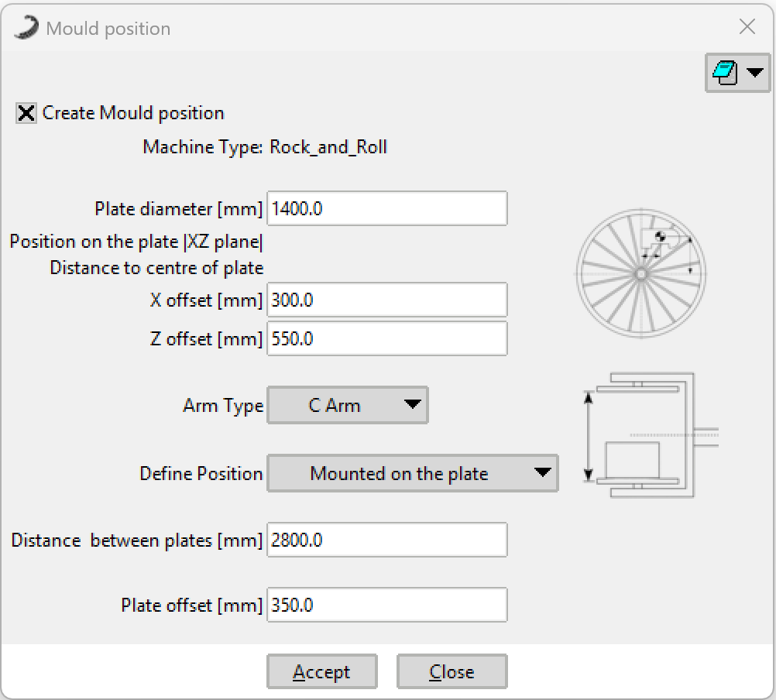The height and width of the screenshot is (700, 776).
Task: Expand the arrow beside the help icon
Action: [x=755, y=73]
